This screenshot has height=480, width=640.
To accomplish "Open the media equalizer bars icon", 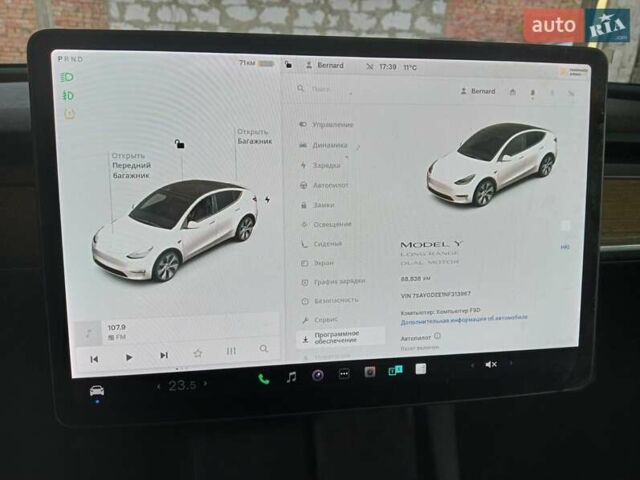I will tap(231, 351).
